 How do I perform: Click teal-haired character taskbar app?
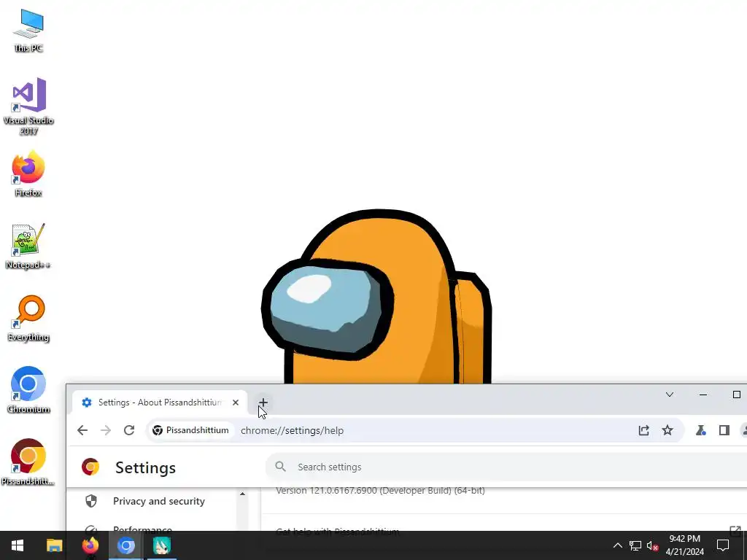tap(161, 545)
